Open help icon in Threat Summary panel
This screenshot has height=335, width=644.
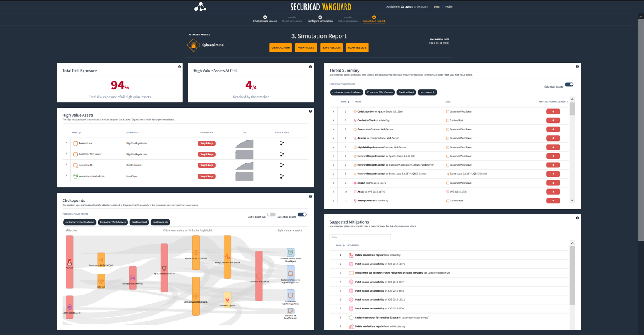click(577, 66)
